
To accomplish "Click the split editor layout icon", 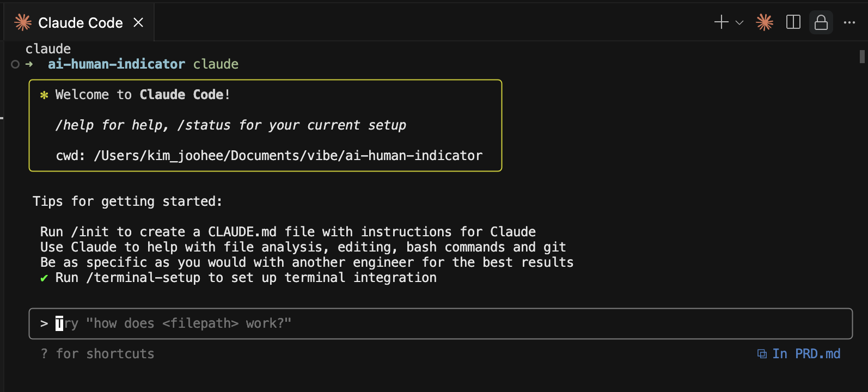I will click(x=793, y=22).
